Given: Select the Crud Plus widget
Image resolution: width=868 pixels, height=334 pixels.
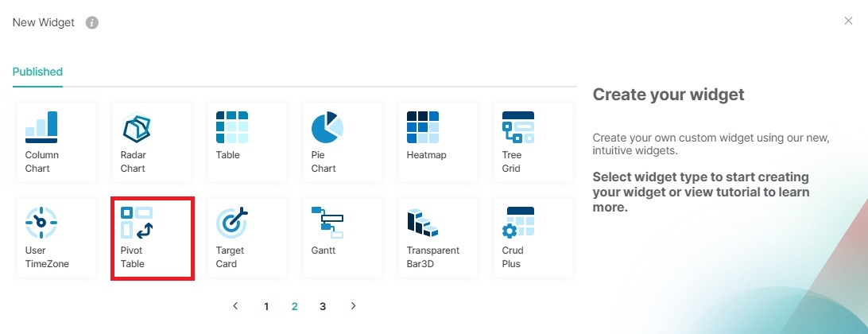Looking at the screenshot, I should pos(533,238).
